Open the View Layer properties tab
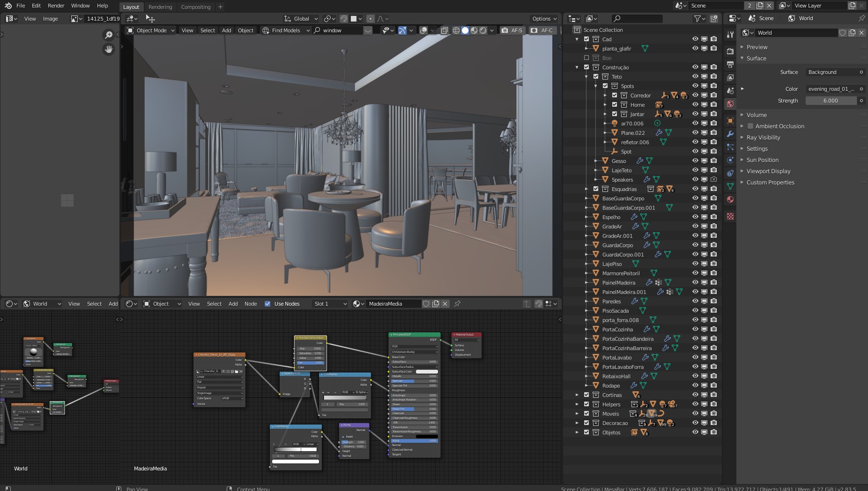The width and height of the screenshot is (868, 491). 730,77
